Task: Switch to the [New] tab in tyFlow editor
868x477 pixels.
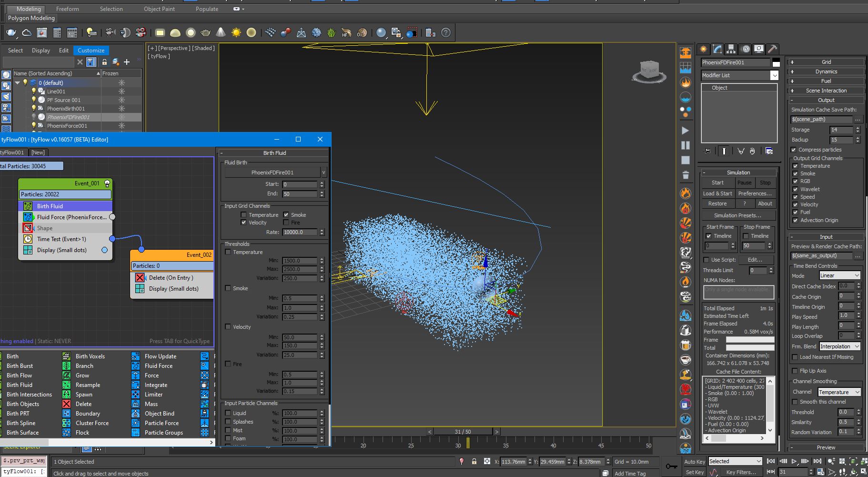Action: click(x=38, y=152)
